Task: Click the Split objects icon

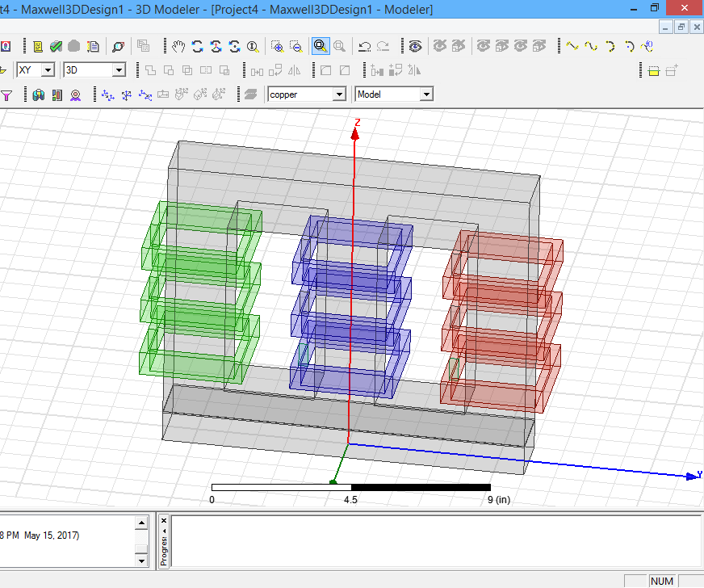Action: tap(206, 70)
